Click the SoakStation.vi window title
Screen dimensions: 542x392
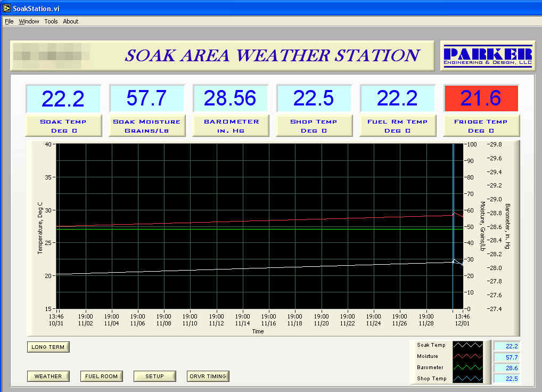36,9
